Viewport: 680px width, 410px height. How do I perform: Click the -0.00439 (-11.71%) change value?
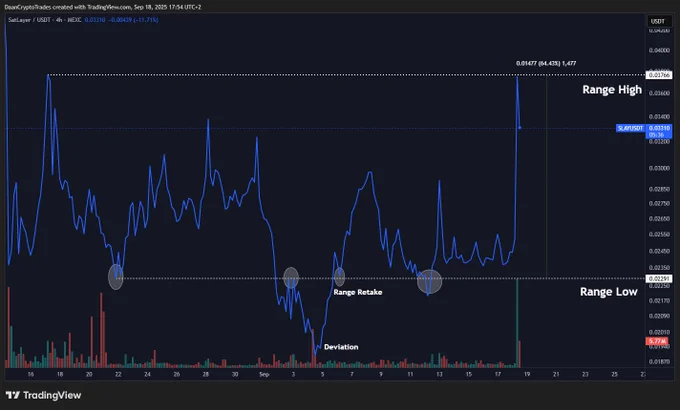pyautogui.click(x=133, y=20)
